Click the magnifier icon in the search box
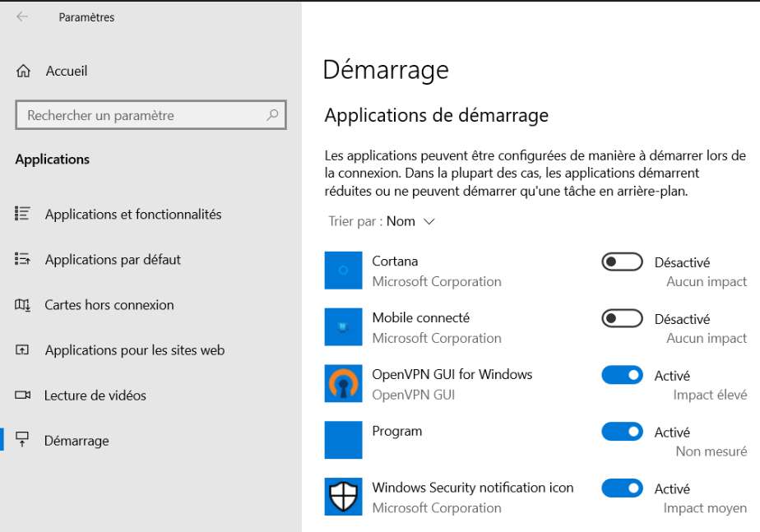The image size is (760, 532). 272,115
